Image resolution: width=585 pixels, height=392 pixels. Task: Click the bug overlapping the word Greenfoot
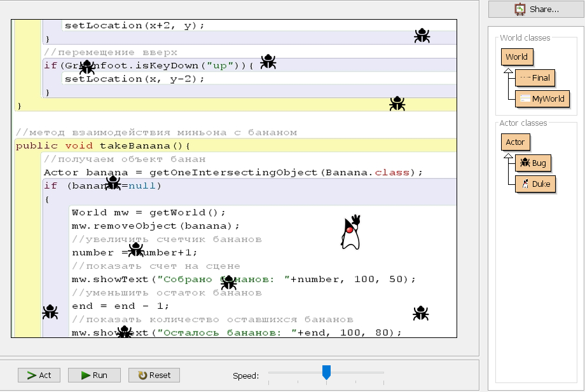click(x=86, y=67)
